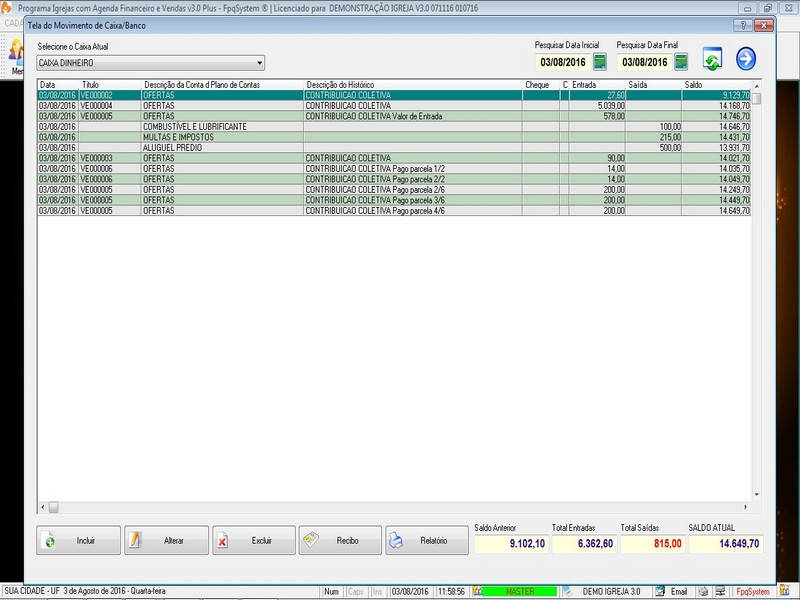
Task: Select the COMBUSTÍVEL E LUBRIFICANTE row
Action: click(394, 127)
